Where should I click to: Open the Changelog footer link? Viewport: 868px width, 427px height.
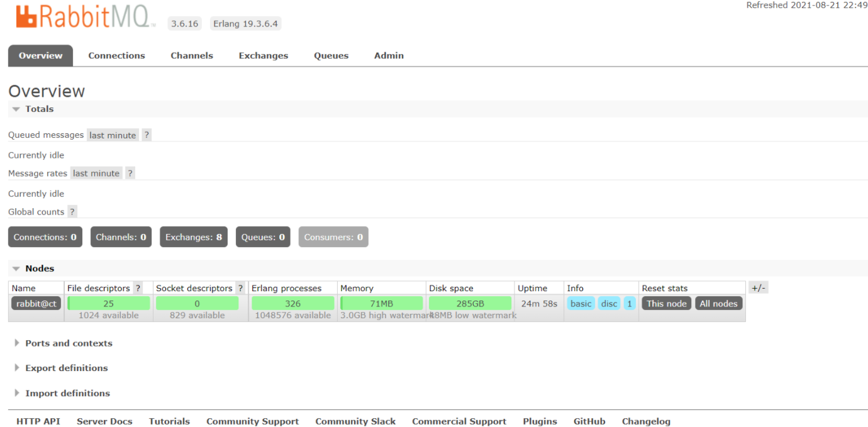pyautogui.click(x=646, y=421)
